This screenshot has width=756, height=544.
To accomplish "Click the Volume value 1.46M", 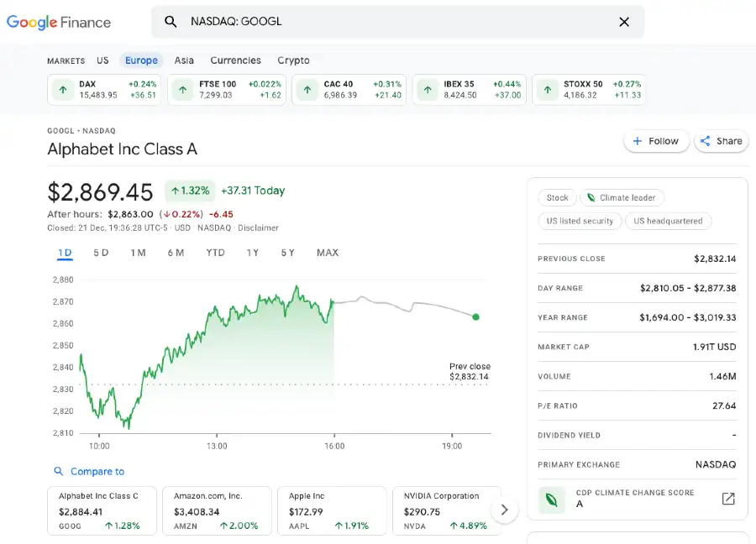I will 722,376.
